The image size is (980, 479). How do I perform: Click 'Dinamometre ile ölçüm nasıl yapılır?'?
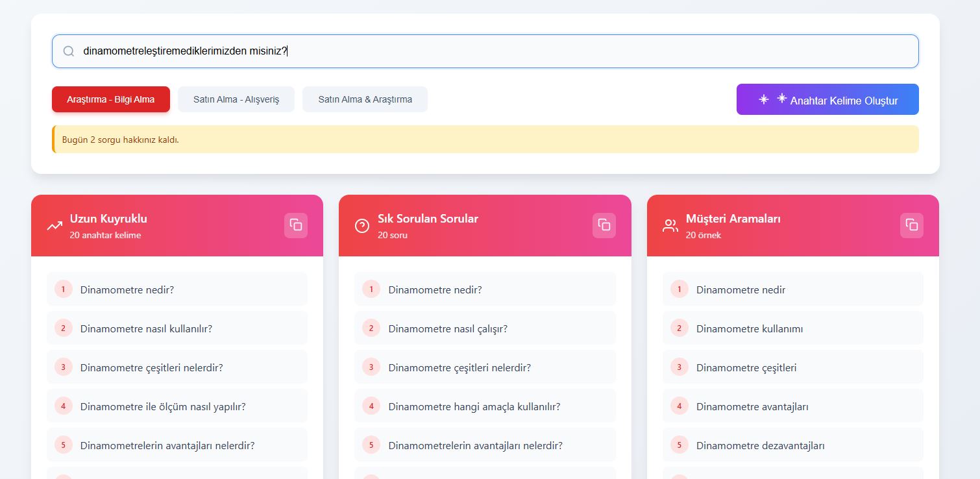pyautogui.click(x=177, y=406)
